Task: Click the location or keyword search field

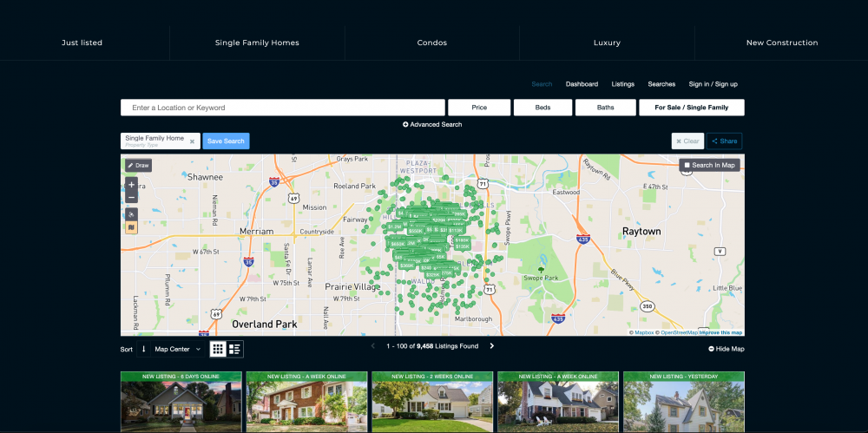Action: (x=283, y=108)
